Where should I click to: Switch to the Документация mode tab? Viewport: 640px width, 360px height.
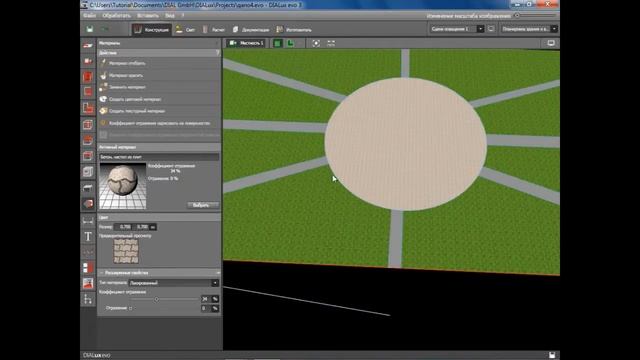251,29
